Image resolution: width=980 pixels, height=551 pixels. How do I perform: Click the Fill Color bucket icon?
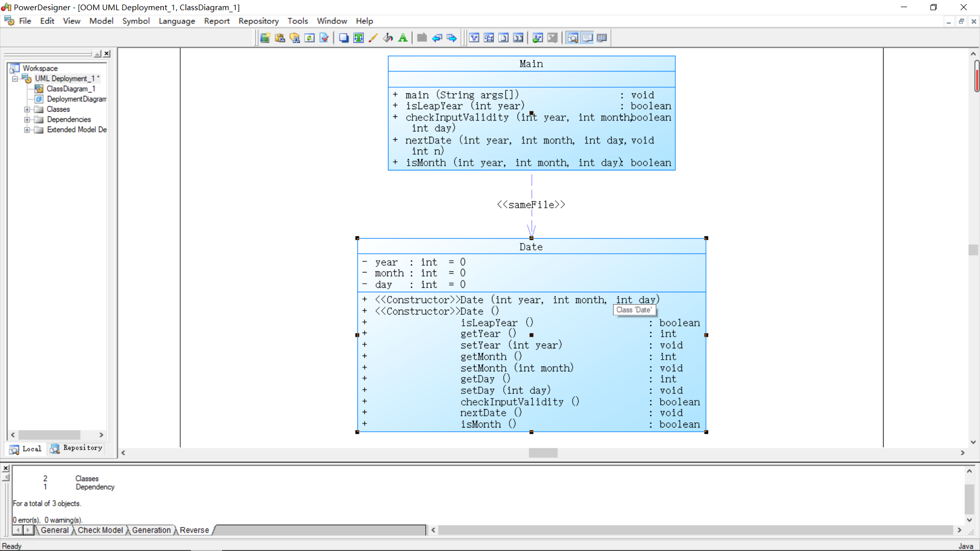pyautogui.click(x=388, y=38)
